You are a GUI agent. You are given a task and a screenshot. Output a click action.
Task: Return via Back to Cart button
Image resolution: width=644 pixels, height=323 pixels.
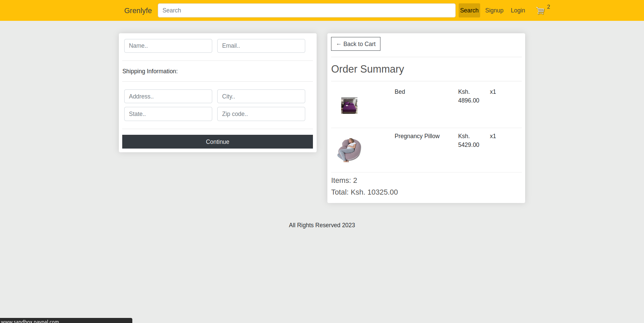(355, 44)
